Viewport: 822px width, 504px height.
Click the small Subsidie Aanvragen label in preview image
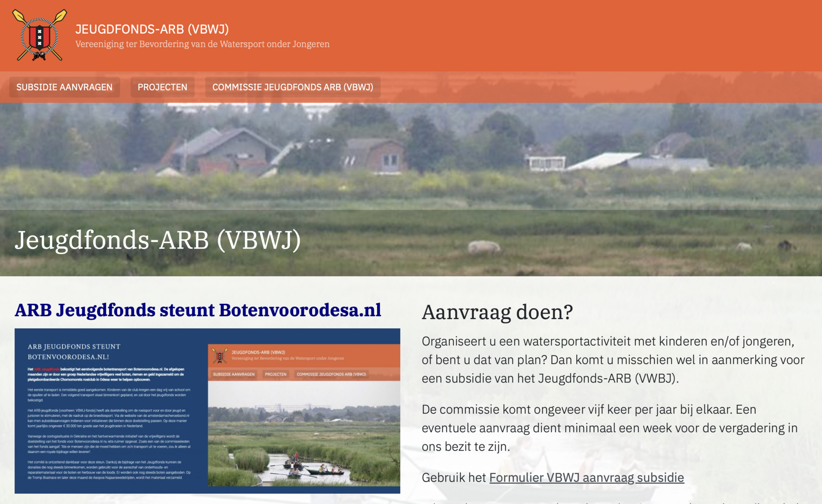pyautogui.click(x=234, y=374)
